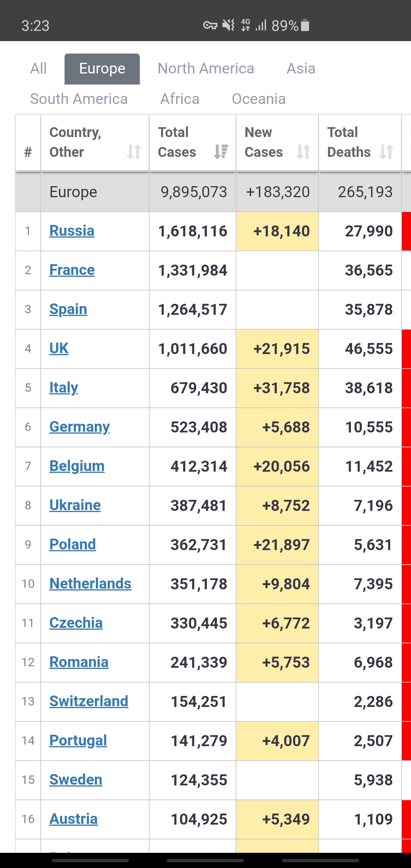411x868 pixels.
Task: Sort table by Country name arrows icon
Action: [x=134, y=152]
